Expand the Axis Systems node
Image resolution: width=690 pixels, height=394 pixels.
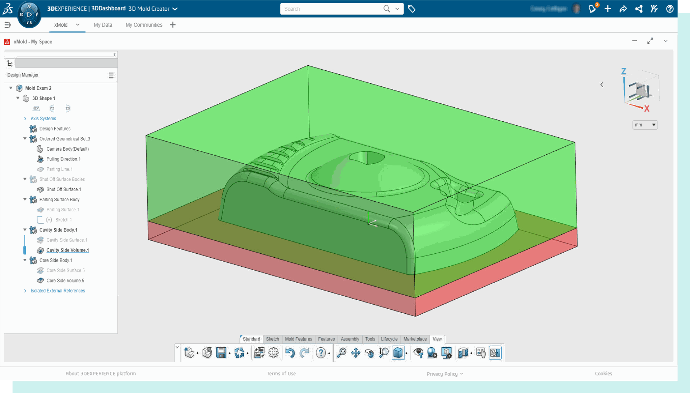[x=25, y=118]
